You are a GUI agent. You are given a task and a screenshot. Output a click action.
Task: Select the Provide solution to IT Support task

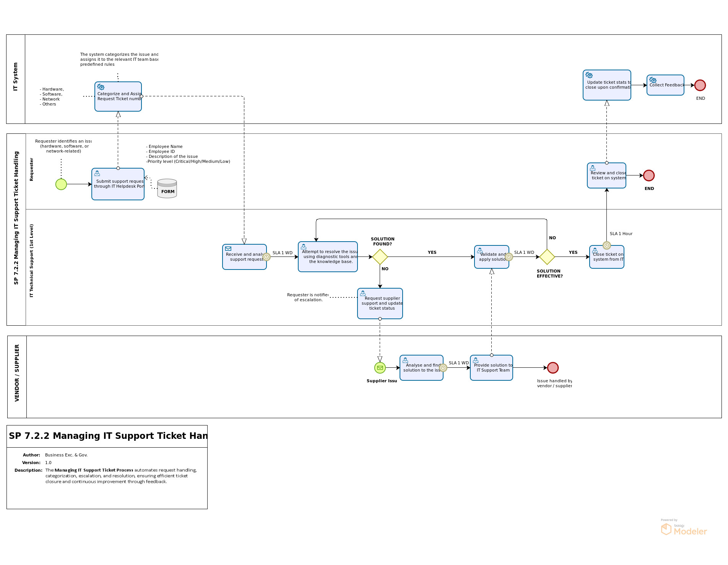pos(491,368)
